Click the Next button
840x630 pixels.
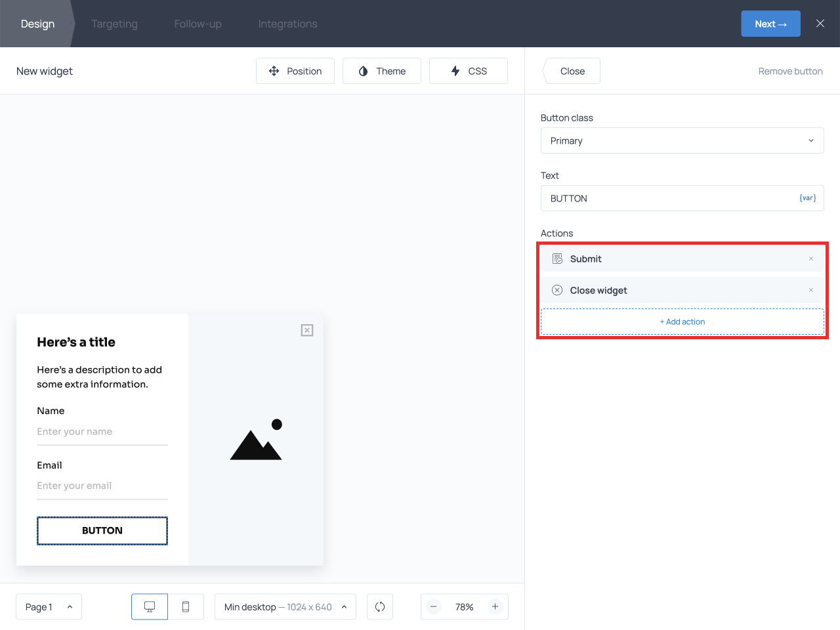(770, 24)
